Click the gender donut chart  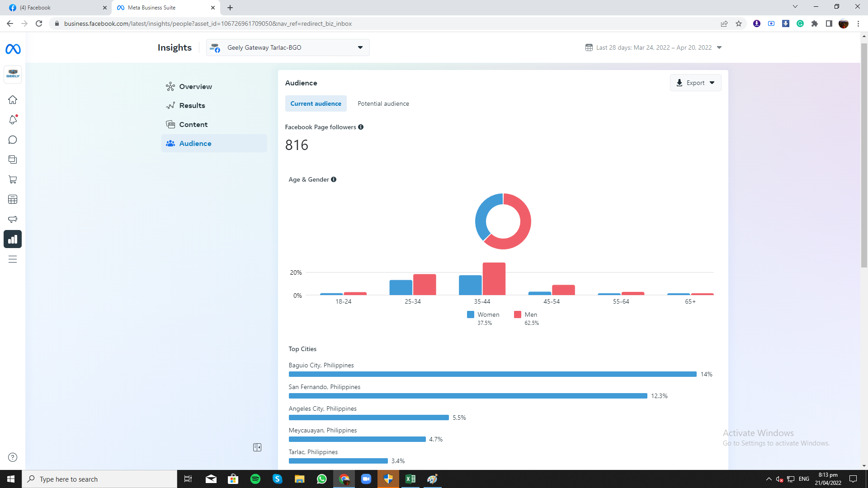(x=503, y=221)
